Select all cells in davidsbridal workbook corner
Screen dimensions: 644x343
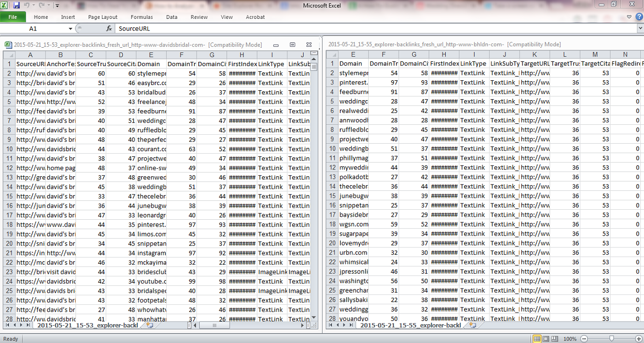click(x=9, y=55)
